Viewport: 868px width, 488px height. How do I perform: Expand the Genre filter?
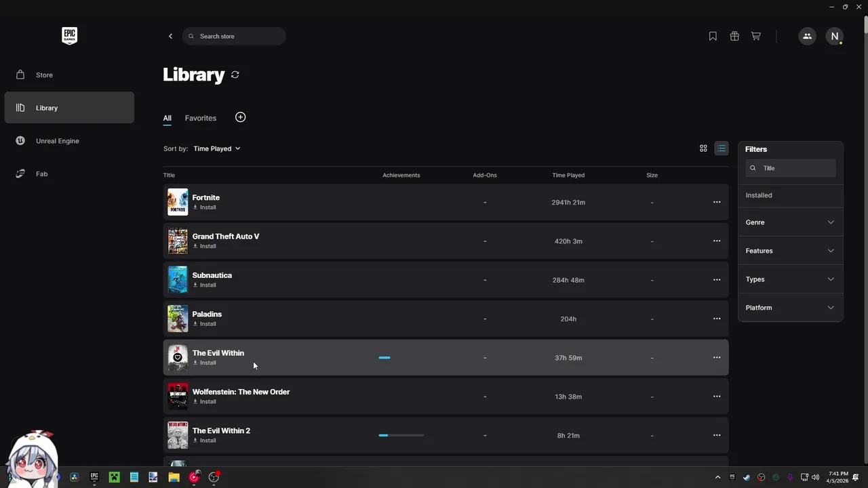791,222
